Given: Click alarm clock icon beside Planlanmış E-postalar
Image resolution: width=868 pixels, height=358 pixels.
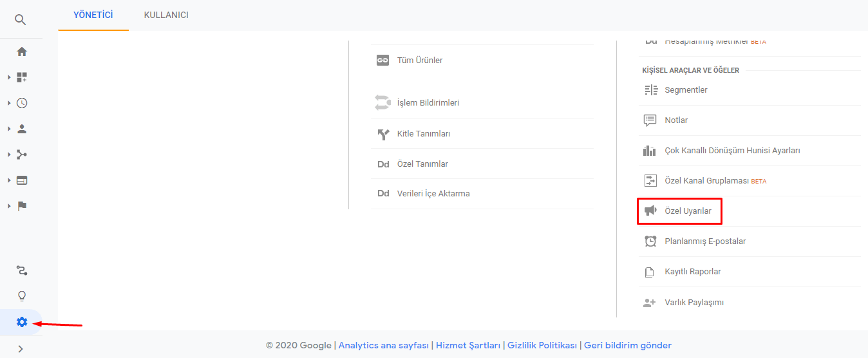Looking at the screenshot, I should click(x=650, y=241).
